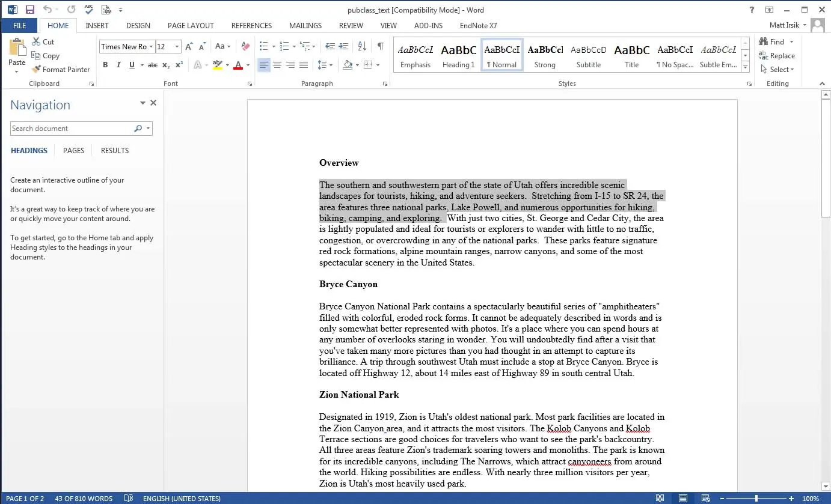Open the PAGES tab in Navigation pane
This screenshot has height=504, width=831.
point(73,150)
